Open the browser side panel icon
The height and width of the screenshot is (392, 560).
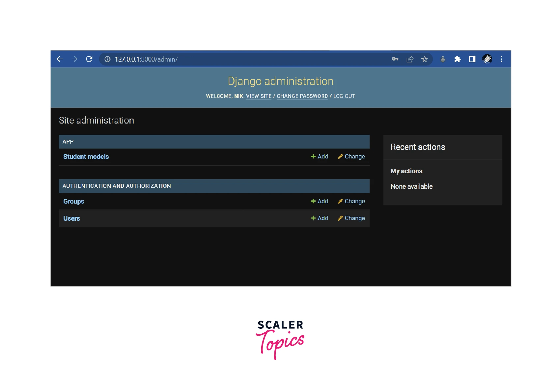pyautogui.click(x=472, y=59)
